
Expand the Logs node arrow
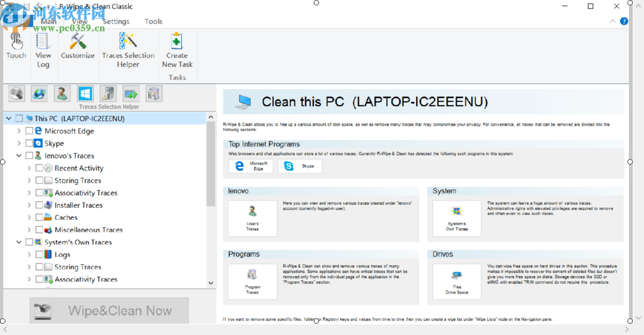pyautogui.click(x=29, y=254)
